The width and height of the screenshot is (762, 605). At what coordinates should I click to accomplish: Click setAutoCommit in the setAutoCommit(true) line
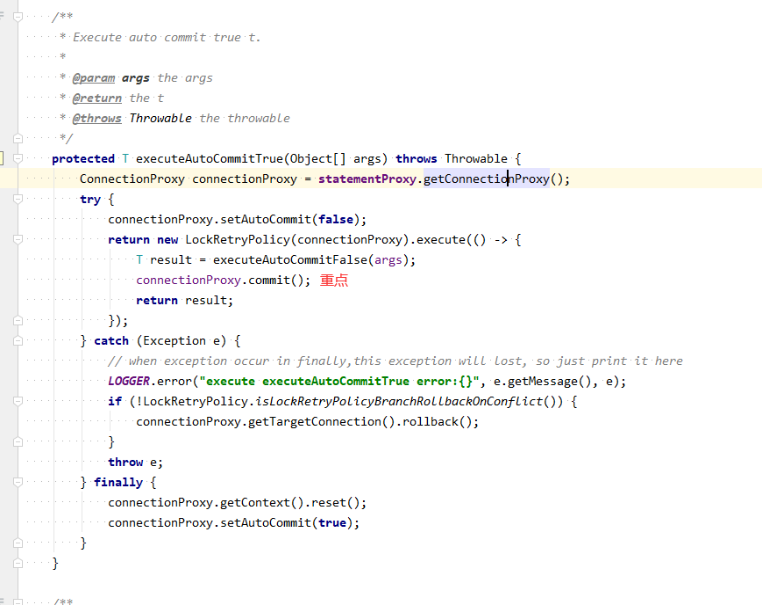[x=266, y=523]
